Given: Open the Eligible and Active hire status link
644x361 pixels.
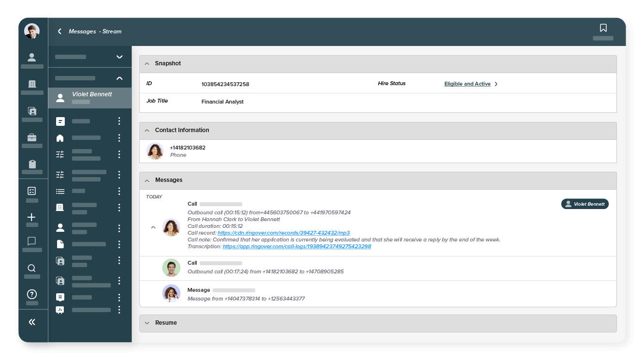Looking at the screenshot, I should coord(468,83).
